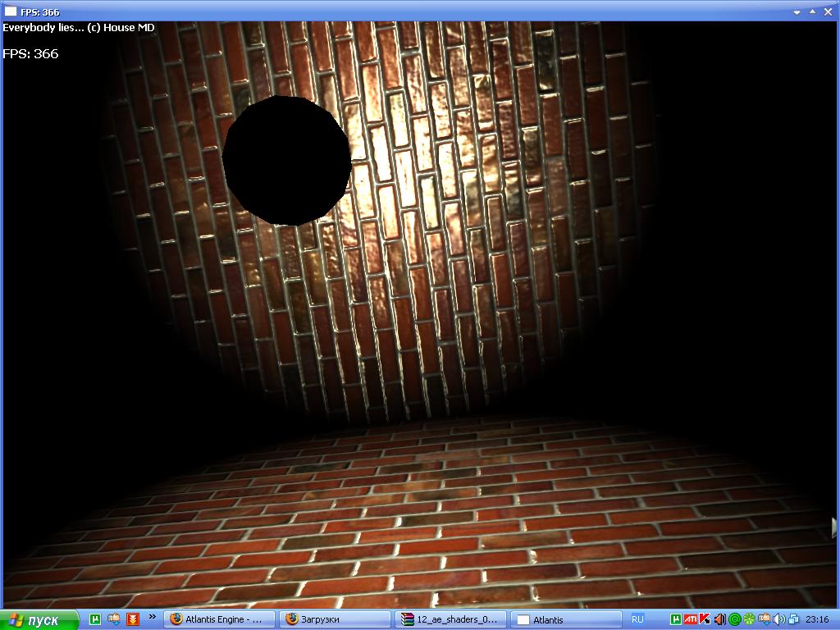Click the black sphere in the 3D scene
Screen dimensions: 840x630
tap(286, 160)
